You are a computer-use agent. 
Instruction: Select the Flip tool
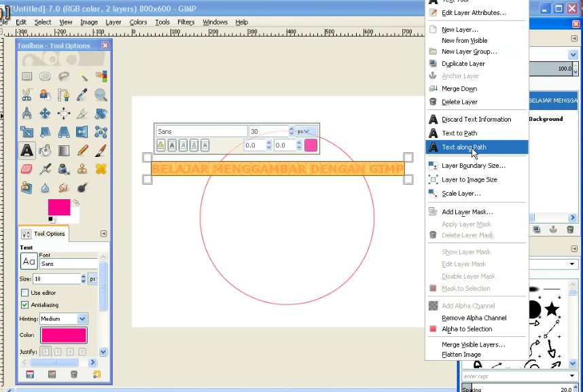(x=82, y=132)
